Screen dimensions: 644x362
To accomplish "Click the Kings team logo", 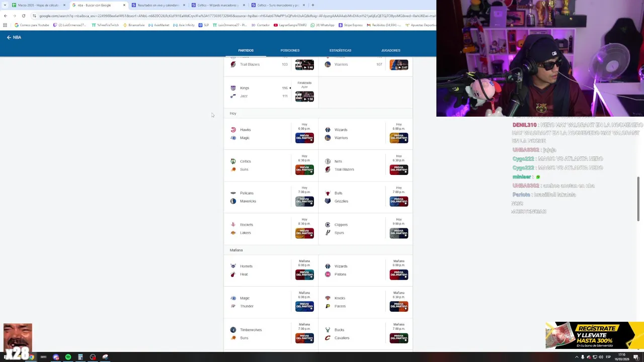I will tap(233, 88).
